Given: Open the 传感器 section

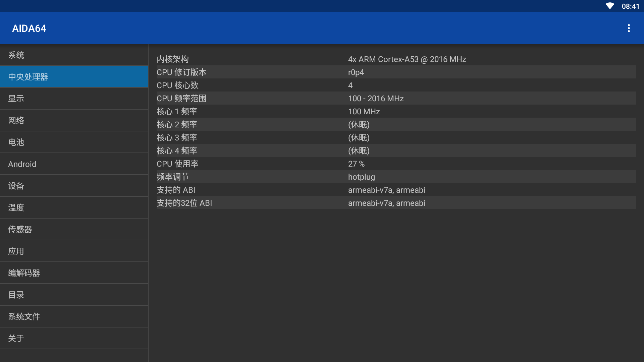Looking at the screenshot, I should click(74, 229).
